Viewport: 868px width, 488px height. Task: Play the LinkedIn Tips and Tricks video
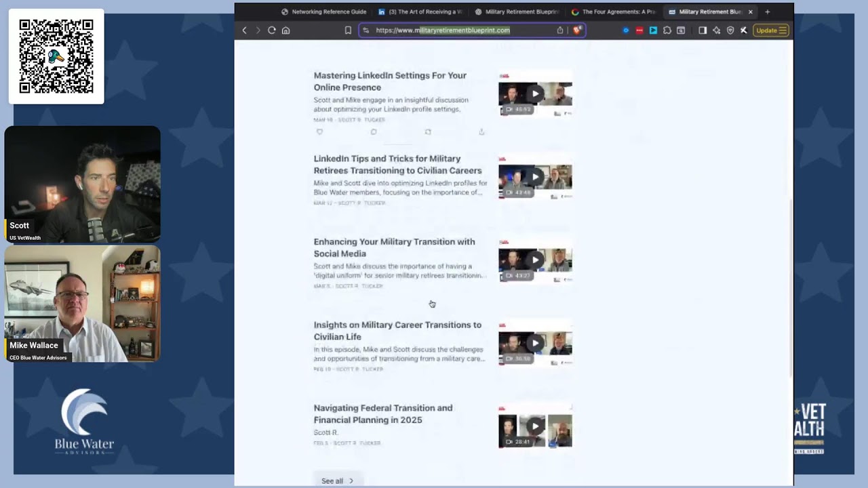(x=535, y=177)
